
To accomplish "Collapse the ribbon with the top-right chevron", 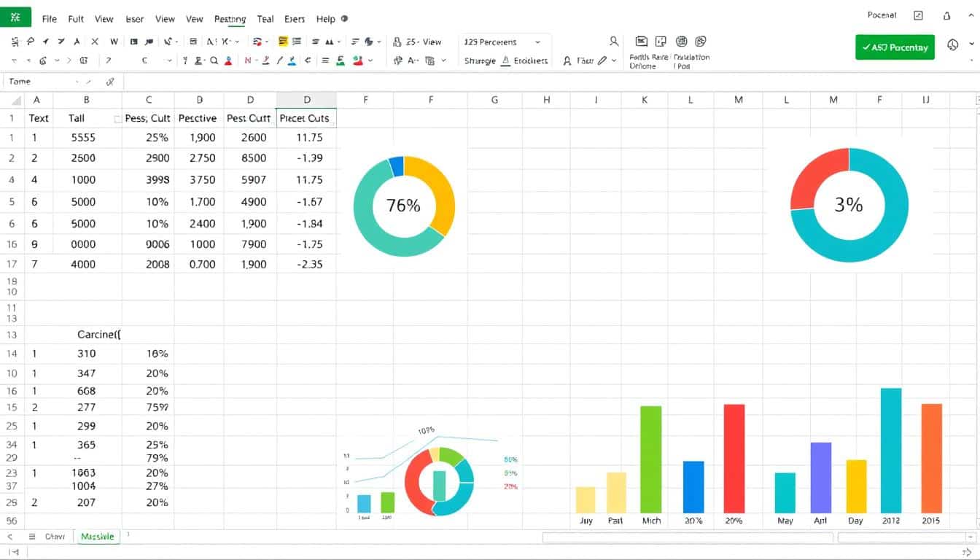I will click(x=971, y=16).
